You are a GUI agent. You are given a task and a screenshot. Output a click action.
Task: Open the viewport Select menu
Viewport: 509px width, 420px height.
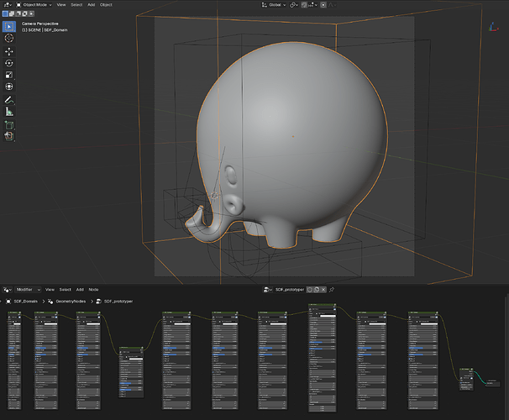pyautogui.click(x=76, y=5)
